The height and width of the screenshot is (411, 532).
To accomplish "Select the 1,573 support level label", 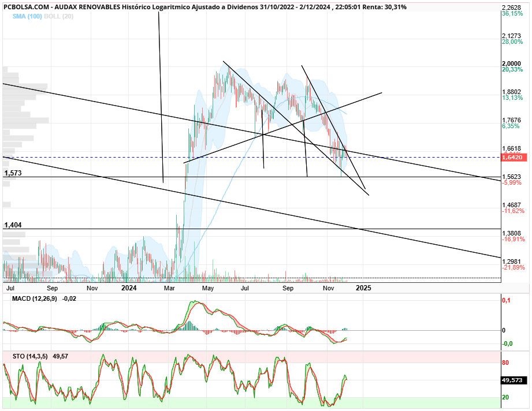I will point(13,173).
